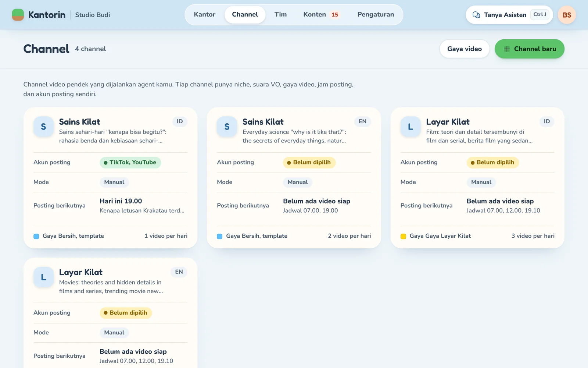Create a new channel with Channel baru
The image size is (588, 368).
[530, 49]
